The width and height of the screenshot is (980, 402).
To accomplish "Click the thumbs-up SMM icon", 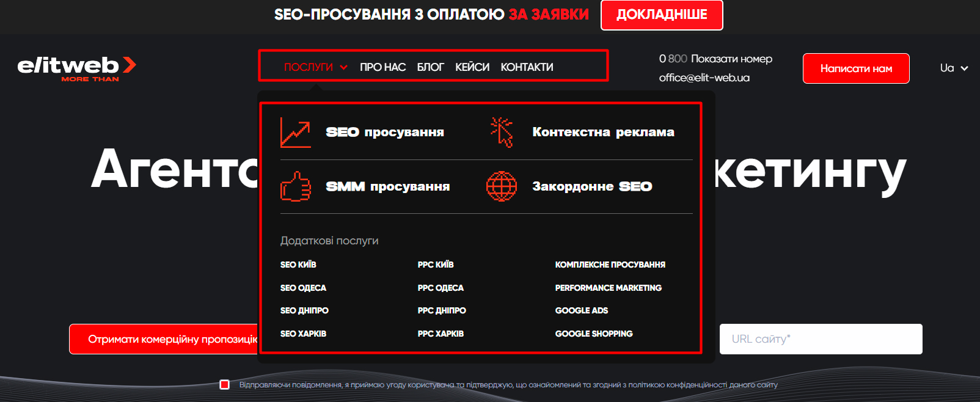I will tap(296, 186).
